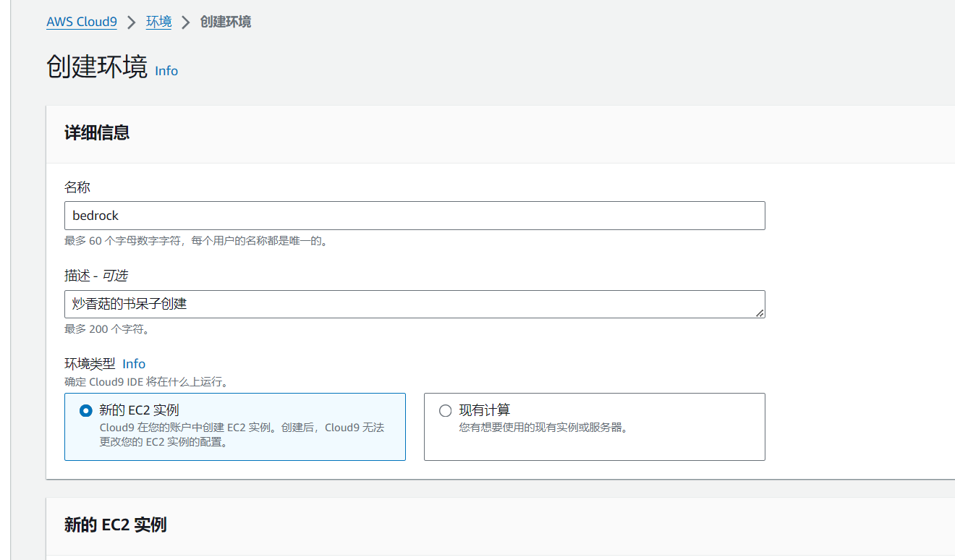Screen dimensions: 955x560
Task: Select the 新的 EC2 实例 radio option
Action: (86, 410)
